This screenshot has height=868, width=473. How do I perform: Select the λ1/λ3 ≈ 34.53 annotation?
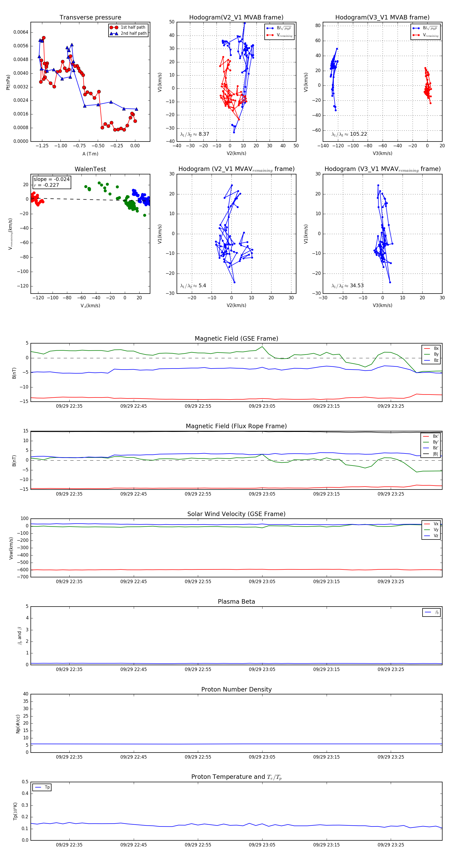point(347,286)
